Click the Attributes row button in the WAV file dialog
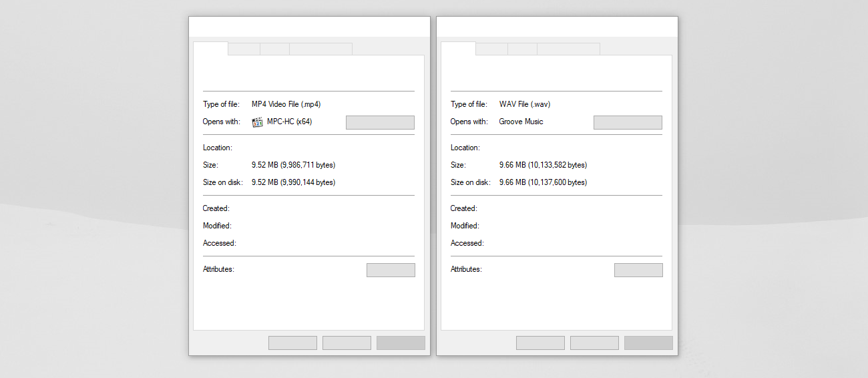The width and height of the screenshot is (868, 378). [638, 270]
